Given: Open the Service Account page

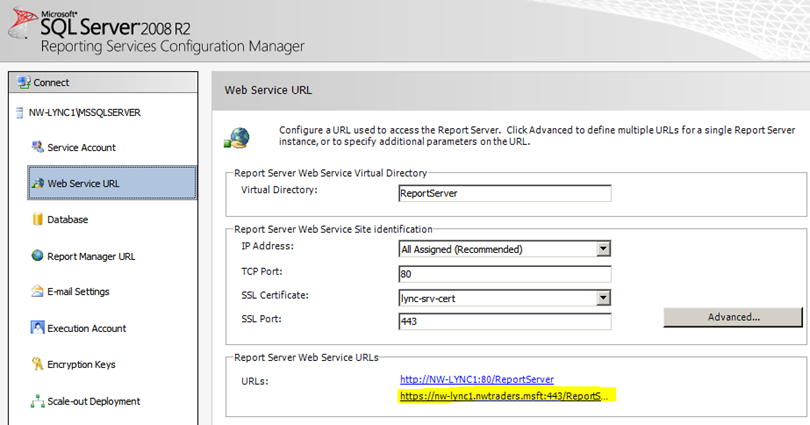Looking at the screenshot, I should click(x=81, y=147).
